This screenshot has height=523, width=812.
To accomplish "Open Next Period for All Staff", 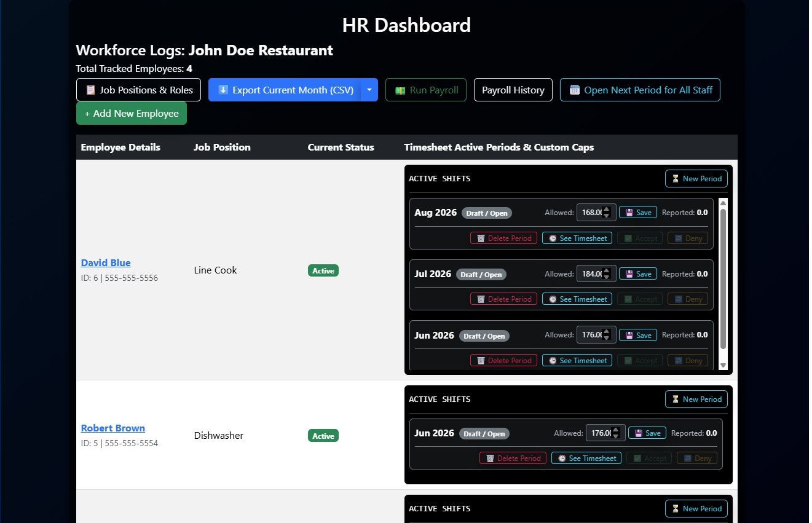I will (x=640, y=90).
